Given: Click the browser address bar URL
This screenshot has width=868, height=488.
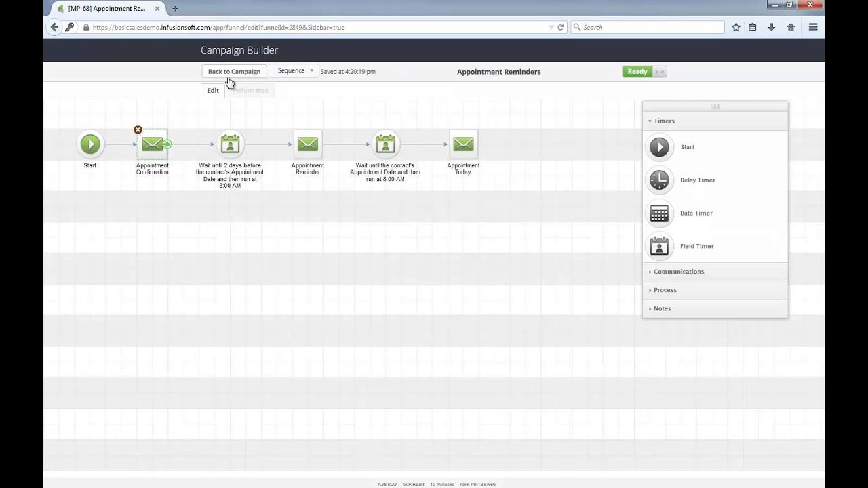Looking at the screenshot, I should 218,28.
